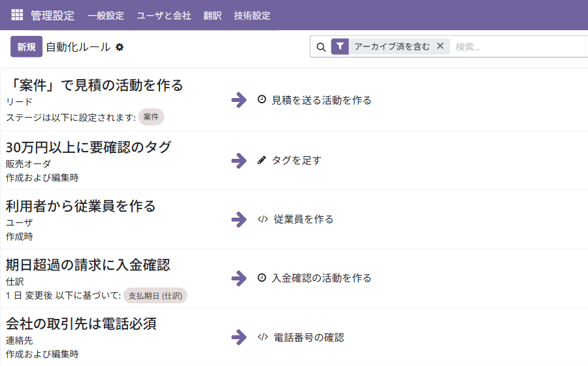Screen dimensions: 588x366
Task: Click the ステージは以下に設定されます: trigger text
Action: pyautogui.click(x=71, y=118)
